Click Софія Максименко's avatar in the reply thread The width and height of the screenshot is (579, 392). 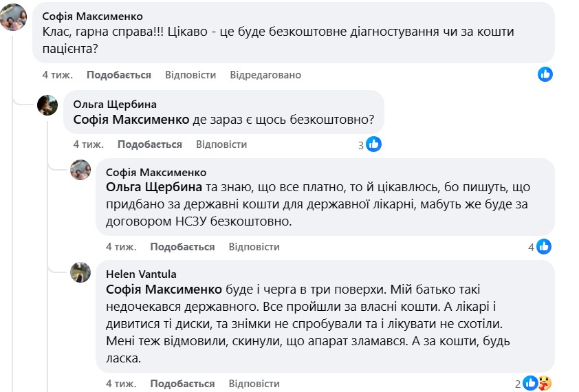(80, 170)
